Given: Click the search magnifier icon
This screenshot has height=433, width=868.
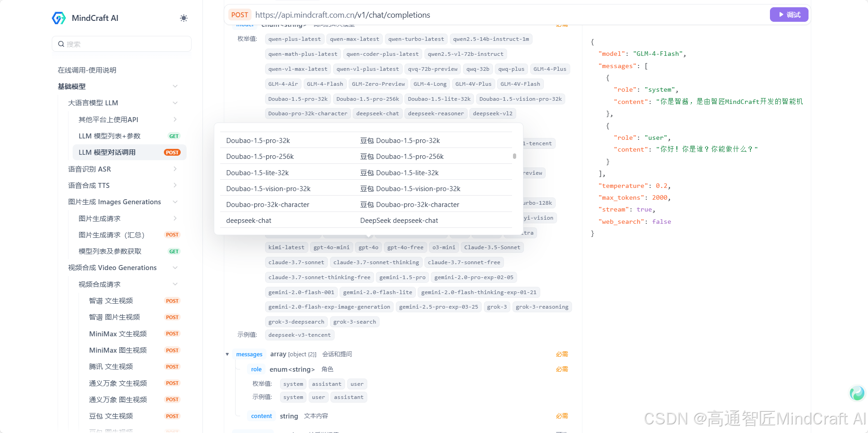Looking at the screenshot, I should point(61,44).
